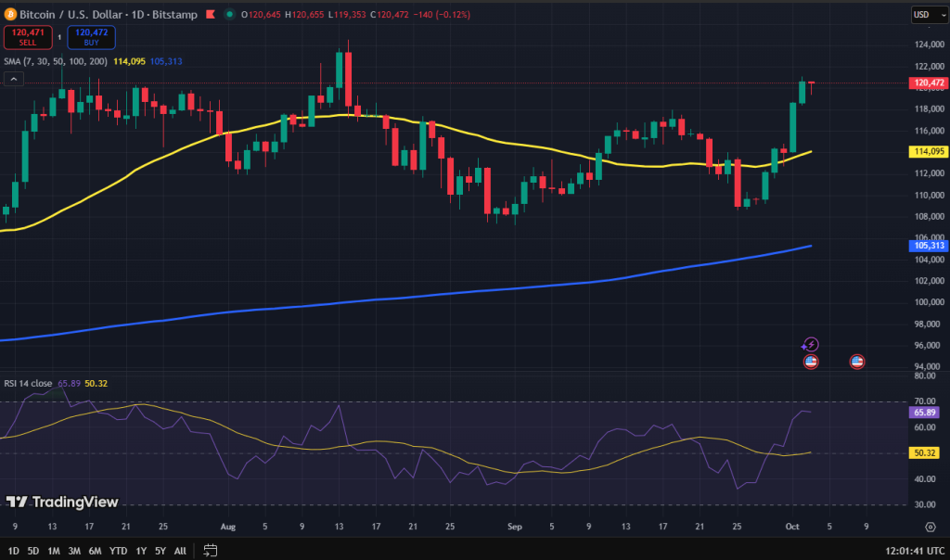
Task: Click the rightmost US flag event marker
Action: tap(857, 362)
